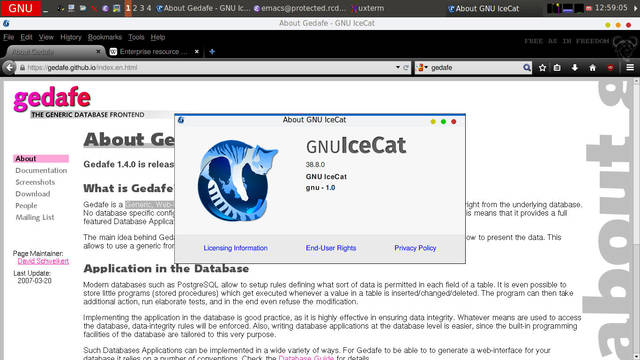Click the red blocker icon in toolbar

(610, 68)
